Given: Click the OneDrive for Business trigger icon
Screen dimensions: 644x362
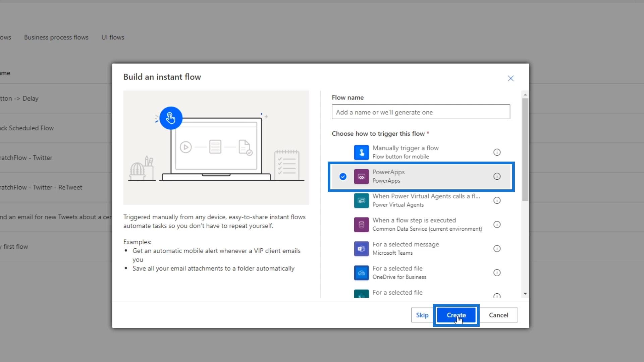Looking at the screenshot, I should click(361, 273).
